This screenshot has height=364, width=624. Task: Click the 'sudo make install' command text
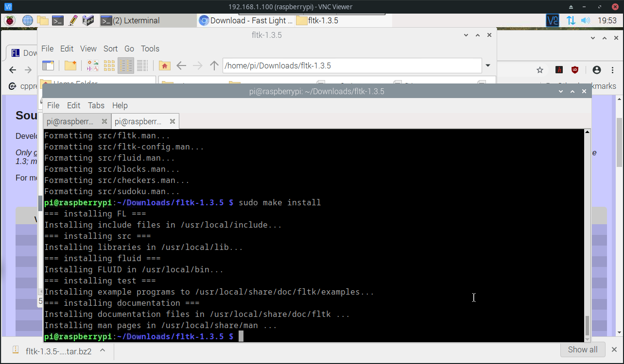[279, 202]
